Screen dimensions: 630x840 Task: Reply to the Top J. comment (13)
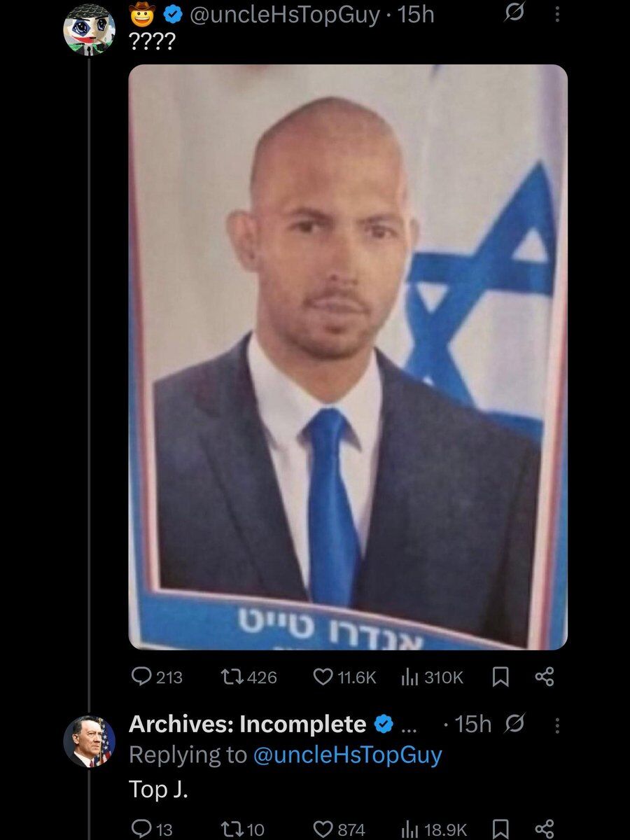[152, 829]
